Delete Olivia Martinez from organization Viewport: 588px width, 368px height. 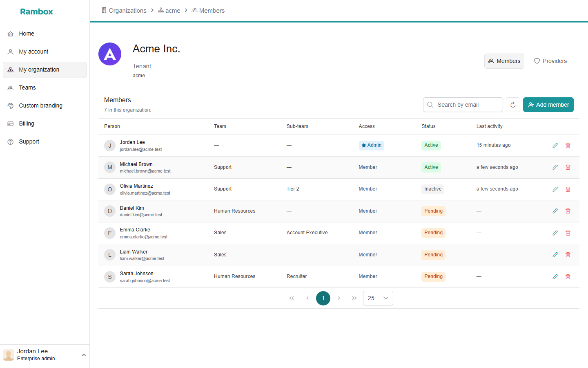pyautogui.click(x=568, y=189)
